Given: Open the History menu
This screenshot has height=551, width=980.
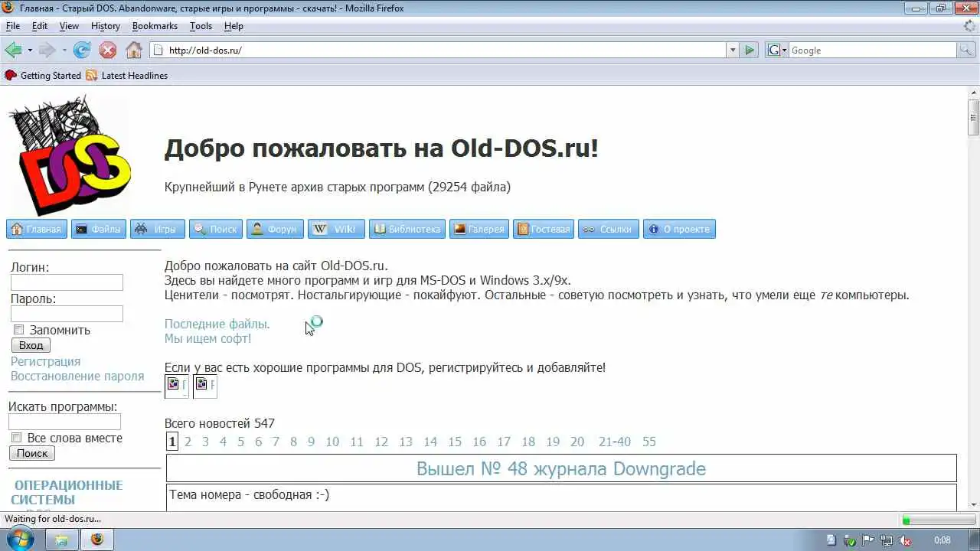Looking at the screenshot, I should [106, 26].
